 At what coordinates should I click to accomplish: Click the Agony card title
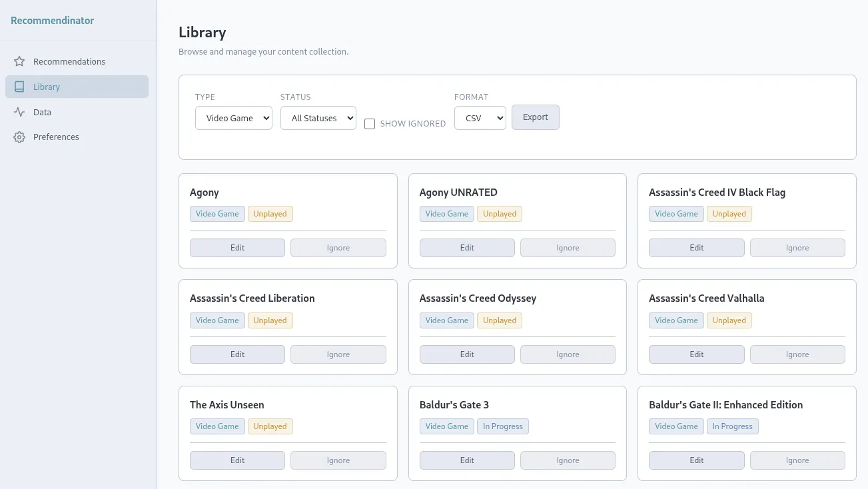pos(205,193)
